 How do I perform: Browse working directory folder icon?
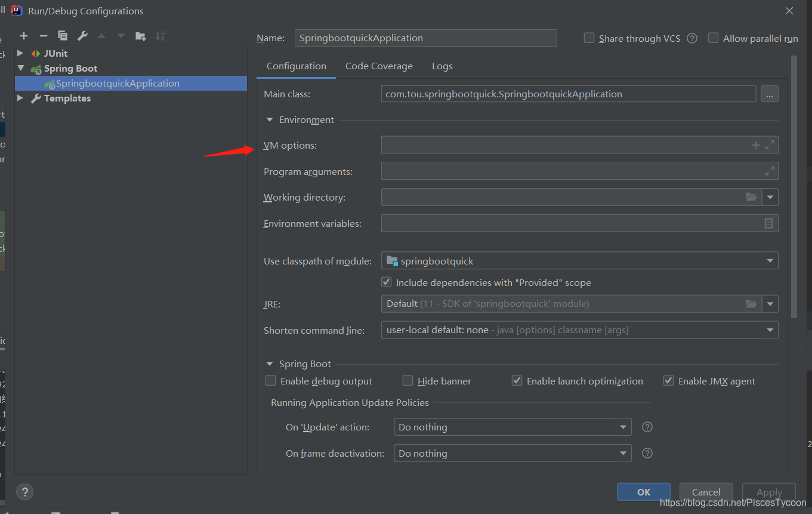(x=751, y=197)
